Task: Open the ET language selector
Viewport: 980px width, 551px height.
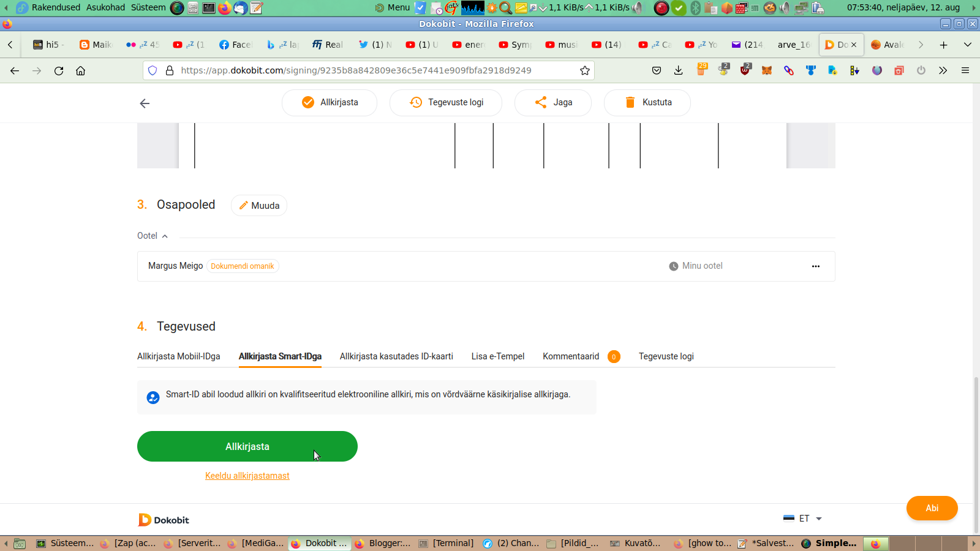Action: [803, 519]
